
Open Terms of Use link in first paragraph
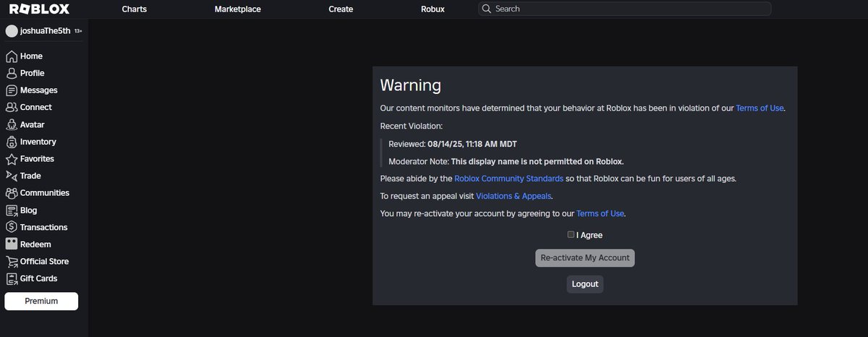[759, 108]
